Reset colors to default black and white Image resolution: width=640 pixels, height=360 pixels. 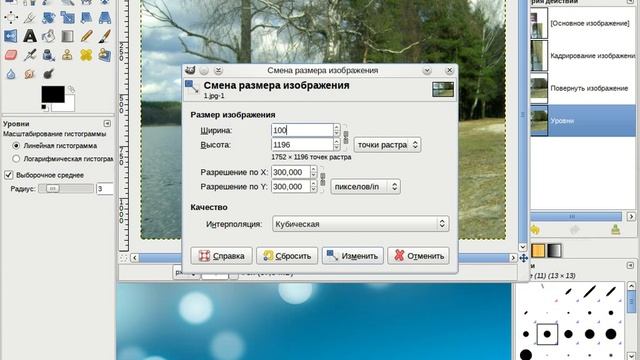44,108
